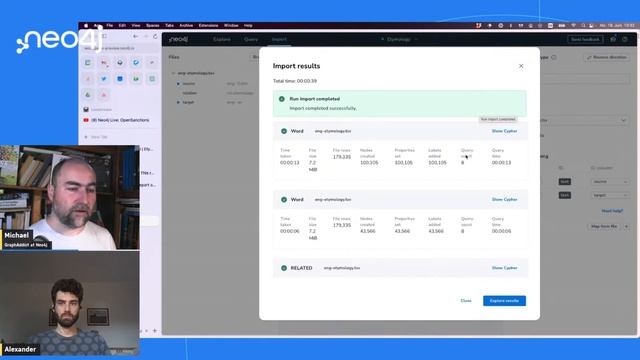Show Cypher for the first Word import

504,131
